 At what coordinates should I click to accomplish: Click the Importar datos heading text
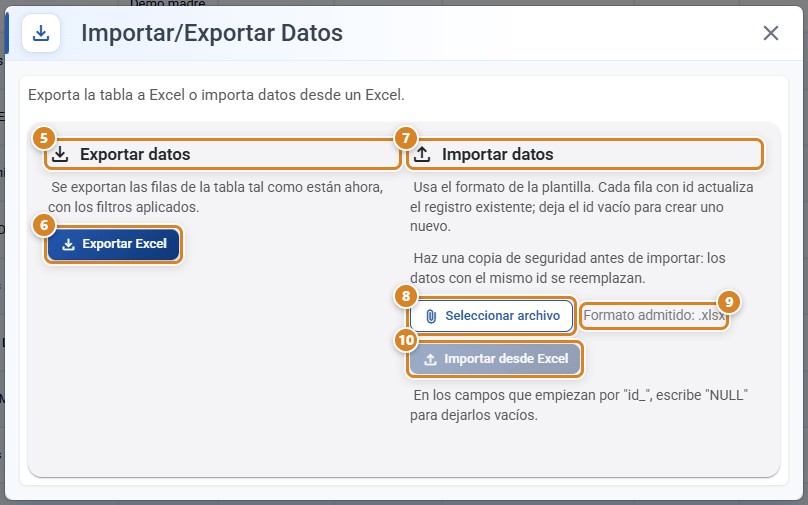click(498, 154)
